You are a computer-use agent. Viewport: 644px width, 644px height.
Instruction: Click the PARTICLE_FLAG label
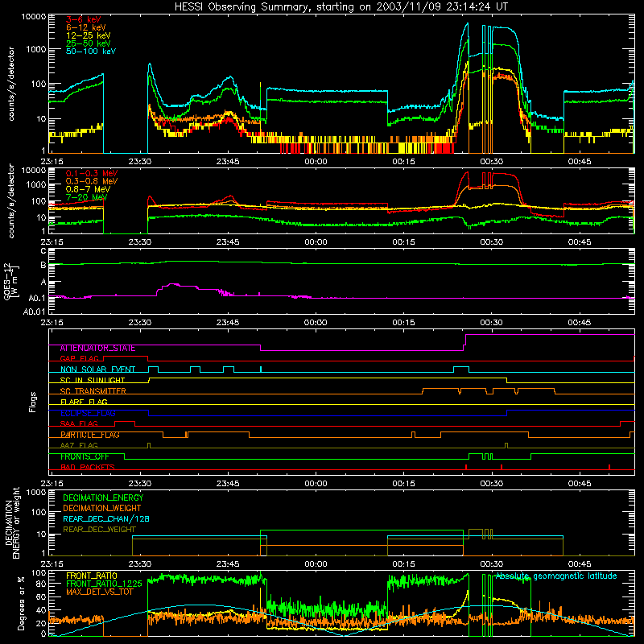[x=89, y=435]
